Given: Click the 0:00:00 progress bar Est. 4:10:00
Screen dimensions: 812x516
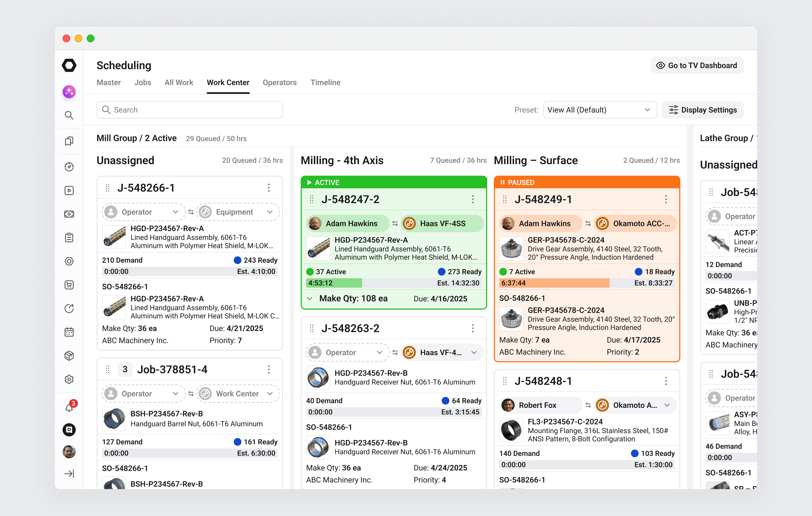Looking at the screenshot, I should tap(189, 271).
